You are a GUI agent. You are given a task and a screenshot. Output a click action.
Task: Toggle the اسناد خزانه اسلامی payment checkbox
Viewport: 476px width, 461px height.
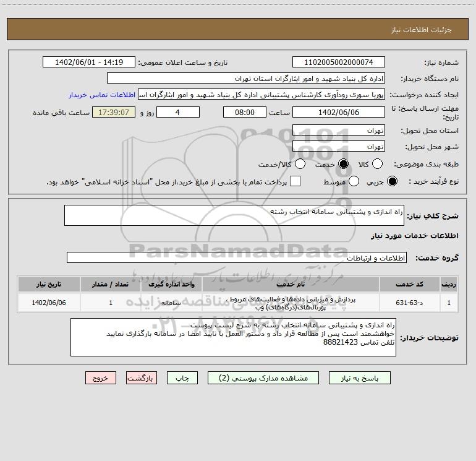point(295,181)
